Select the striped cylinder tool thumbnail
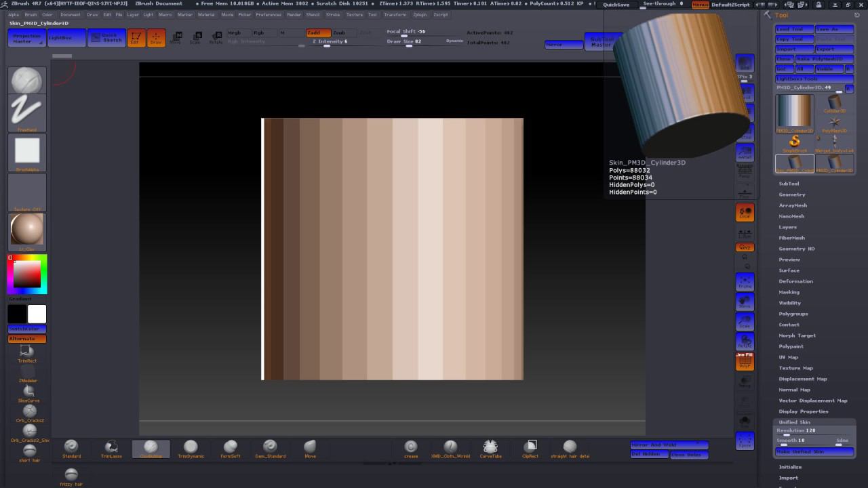Image resolution: width=868 pixels, height=488 pixels. [x=794, y=111]
